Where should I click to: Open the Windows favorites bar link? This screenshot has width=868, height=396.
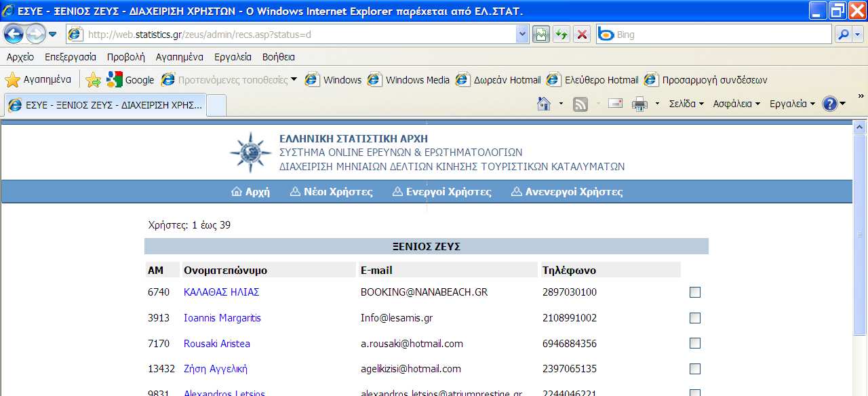(333, 80)
